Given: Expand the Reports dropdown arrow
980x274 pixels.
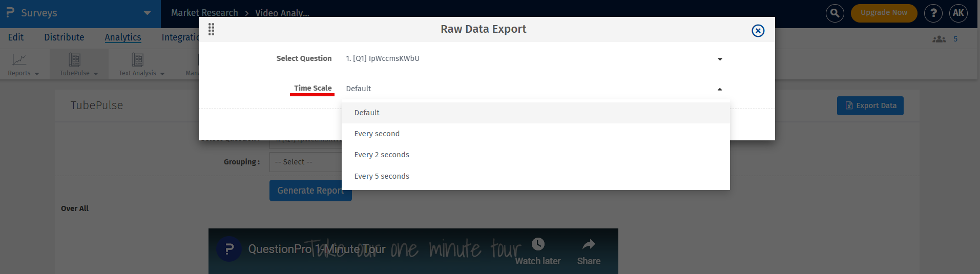Looking at the screenshot, I should (x=37, y=74).
